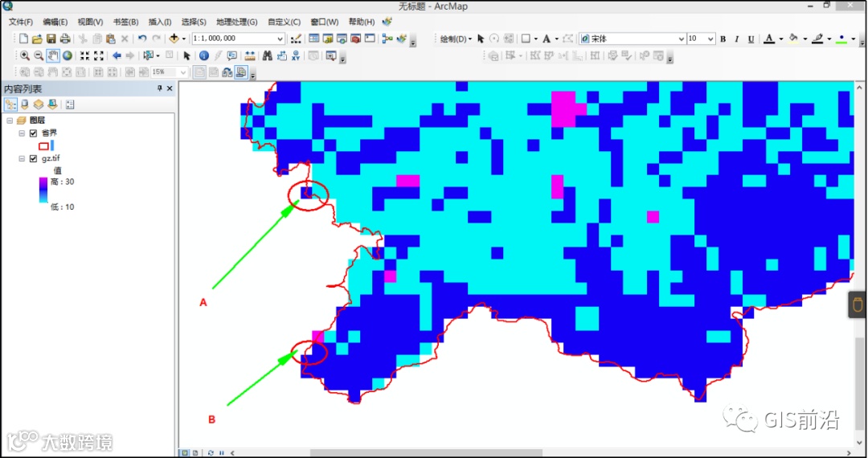This screenshot has width=868, height=458.
Task: Print the map with the printer icon
Action: (x=65, y=39)
